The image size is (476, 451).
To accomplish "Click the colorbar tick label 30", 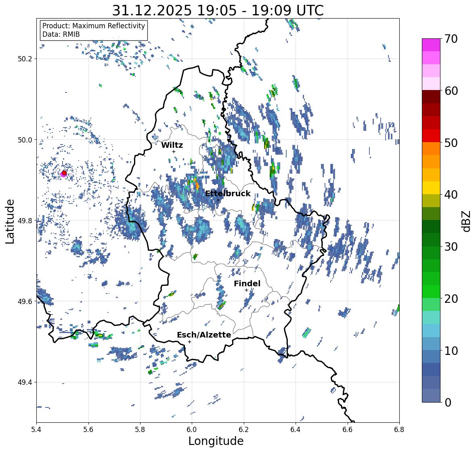I will pos(451,246).
